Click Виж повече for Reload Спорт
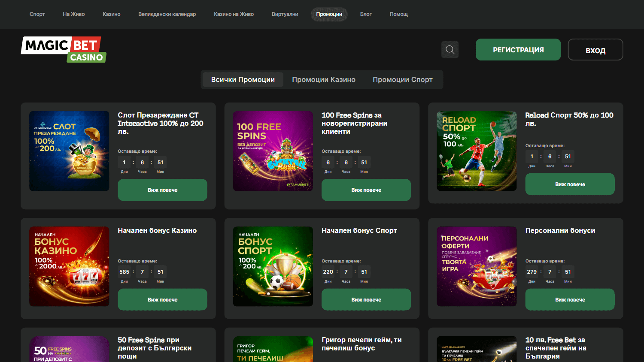Viewport: 644px width, 362px height. [x=570, y=184]
